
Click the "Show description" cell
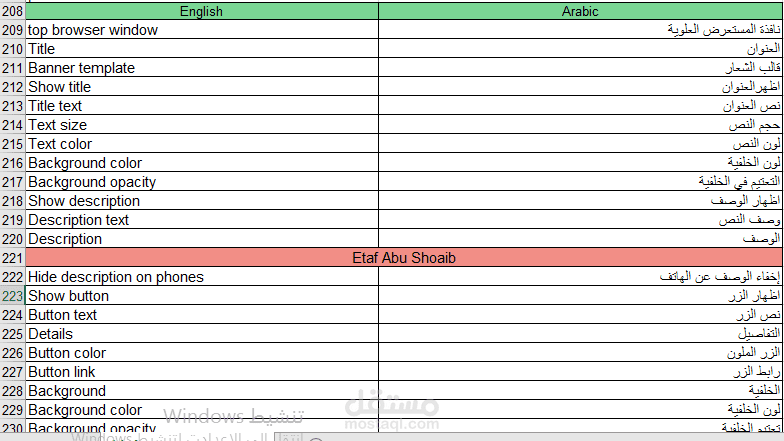click(x=201, y=201)
